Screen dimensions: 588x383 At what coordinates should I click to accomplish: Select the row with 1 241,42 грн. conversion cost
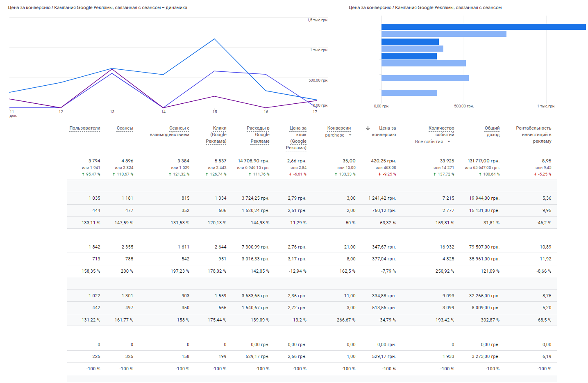pyautogui.click(x=312, y=198)
